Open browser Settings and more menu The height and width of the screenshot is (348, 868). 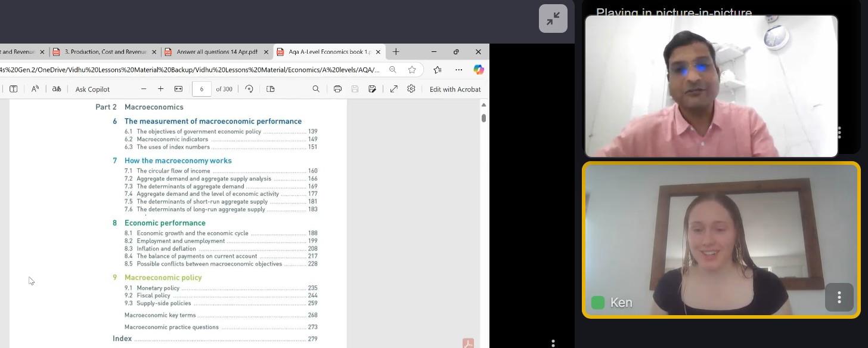(x=458, y=69)
